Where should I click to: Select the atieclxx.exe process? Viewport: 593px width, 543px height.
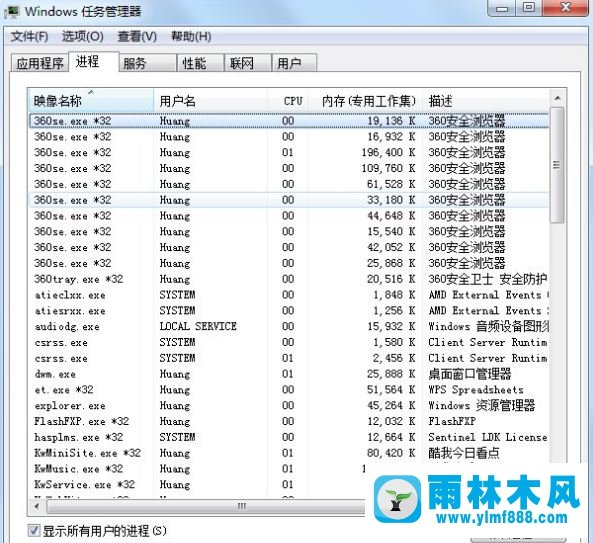(289, 295)
